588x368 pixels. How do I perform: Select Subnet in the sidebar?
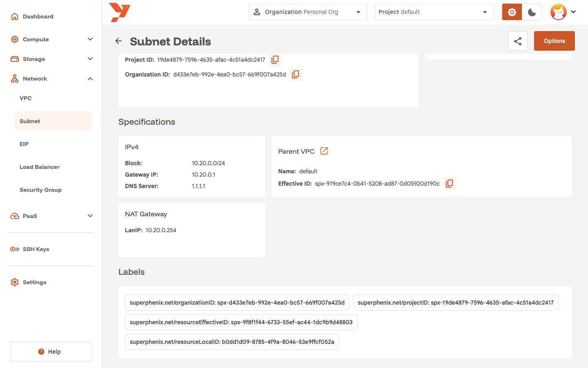coord(53,121)
